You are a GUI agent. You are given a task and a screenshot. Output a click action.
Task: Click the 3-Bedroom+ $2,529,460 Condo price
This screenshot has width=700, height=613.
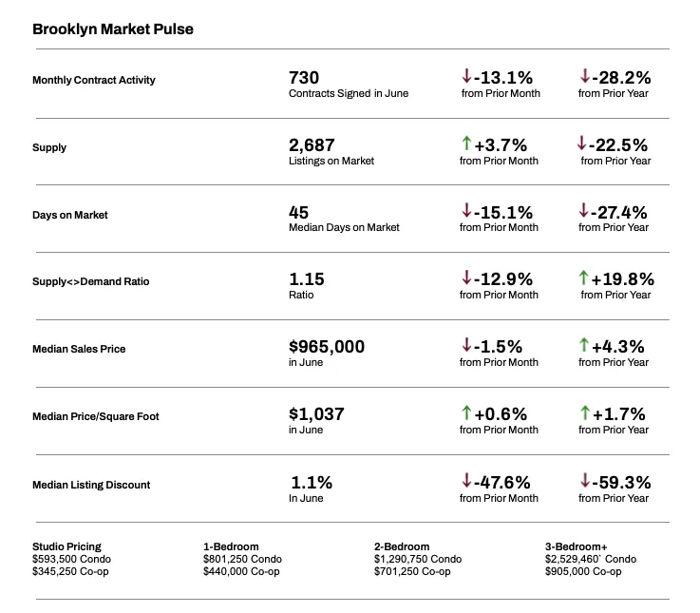point(590,559)
